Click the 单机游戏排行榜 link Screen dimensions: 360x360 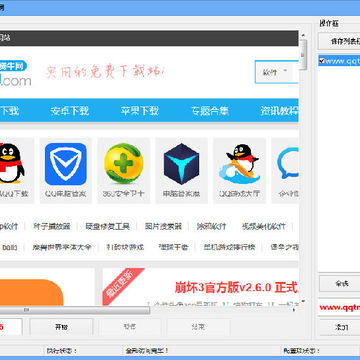(x=230, y=247)
